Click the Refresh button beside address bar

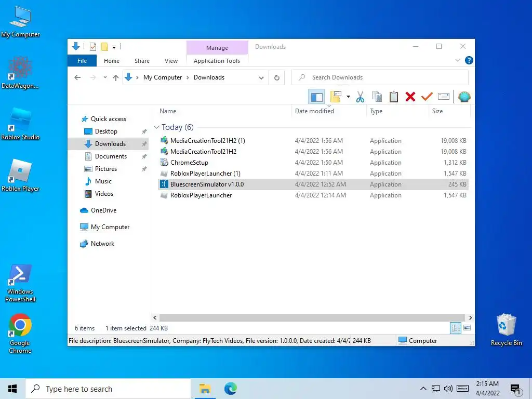coord(277,77)
